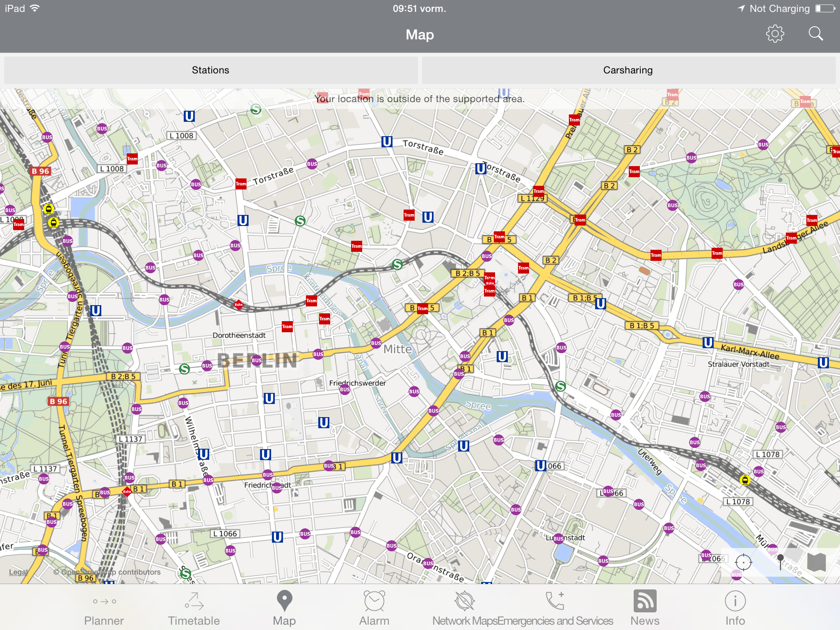Tap tram marker overlapping Landsberger Allee label
This screenshot has height=630, width=840.
pyautogui.click(x=791, y=238)
